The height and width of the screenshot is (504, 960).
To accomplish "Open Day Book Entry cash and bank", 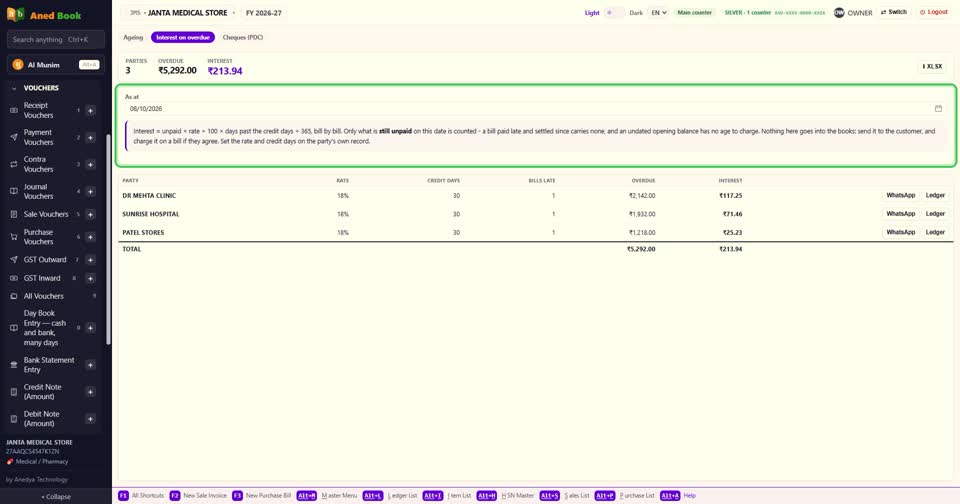I will coord(44,328).
